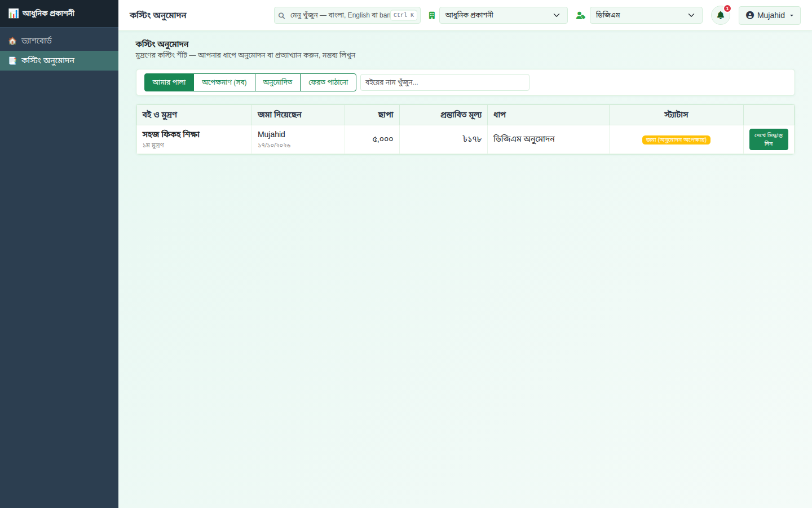Click the search magnifier icon
Viewport: 812px width, 508px height.
coord(281,15)
